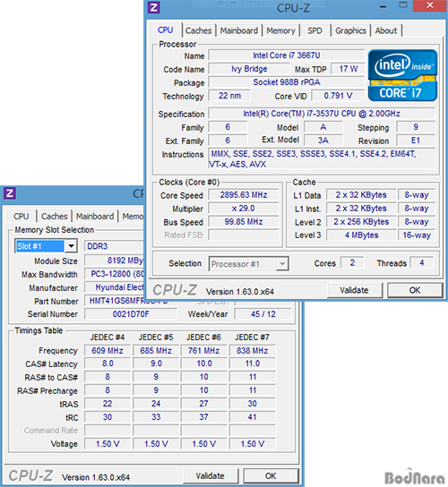Select the CPU tab in the front window

(x=165, y=30)
